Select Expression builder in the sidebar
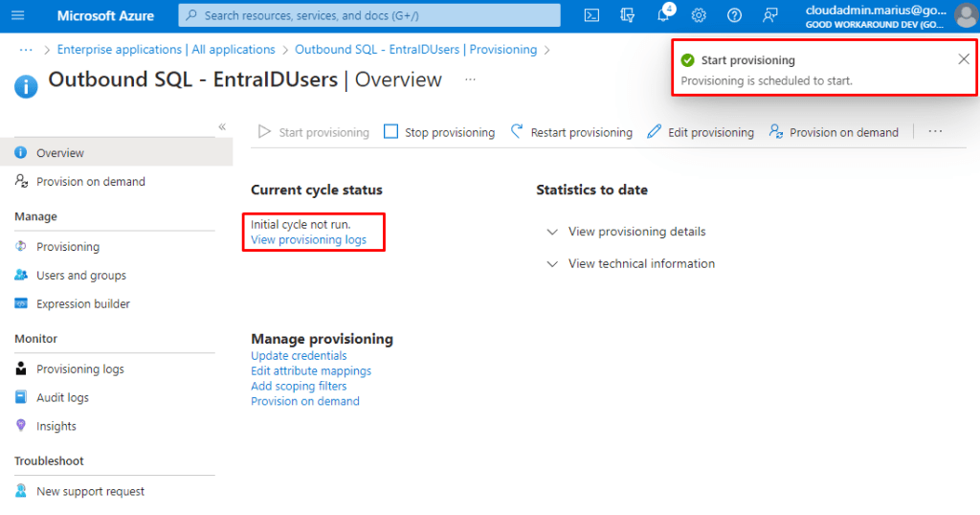Viewport: 980px width, 515px height. (x=82, y=303)
